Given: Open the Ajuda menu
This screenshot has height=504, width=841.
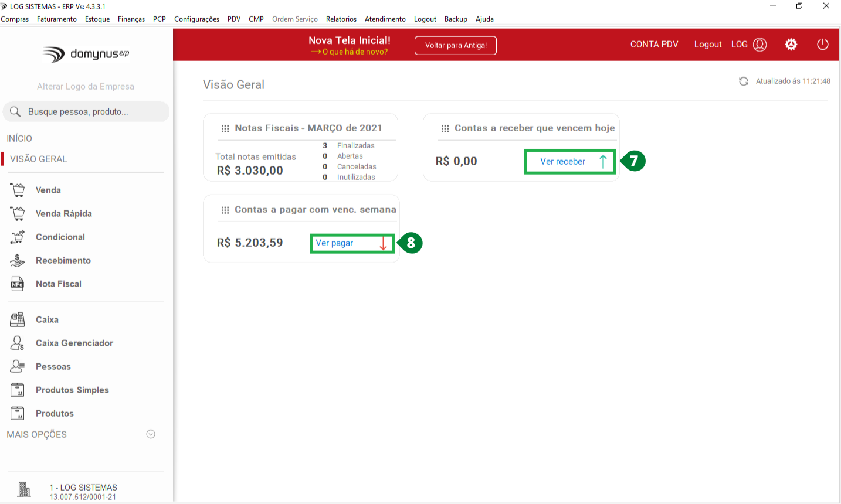Looking at the screenshot, I should pyautogui.click(x=484, y=19).
